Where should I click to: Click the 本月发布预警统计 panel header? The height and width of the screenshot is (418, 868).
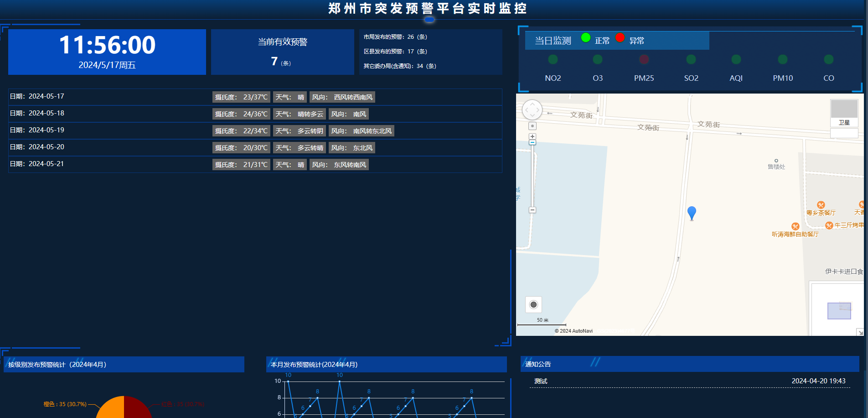point(387,365)
